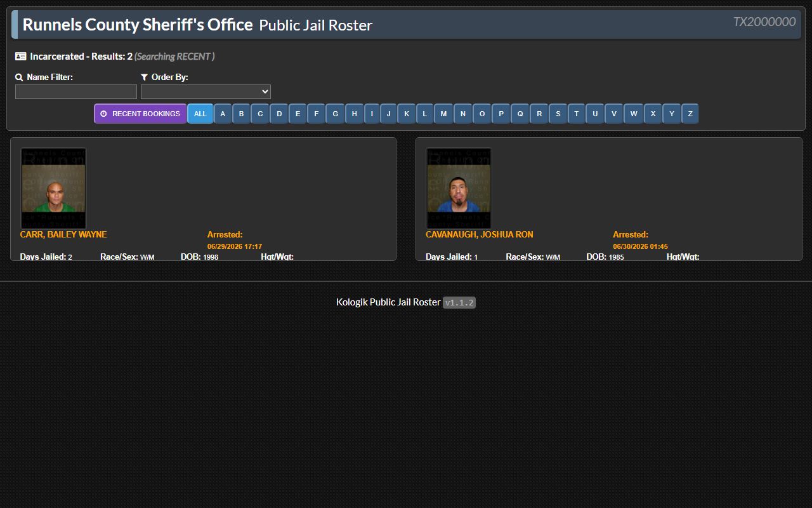
Task: Filter roster by letter A
Action: 223,114
